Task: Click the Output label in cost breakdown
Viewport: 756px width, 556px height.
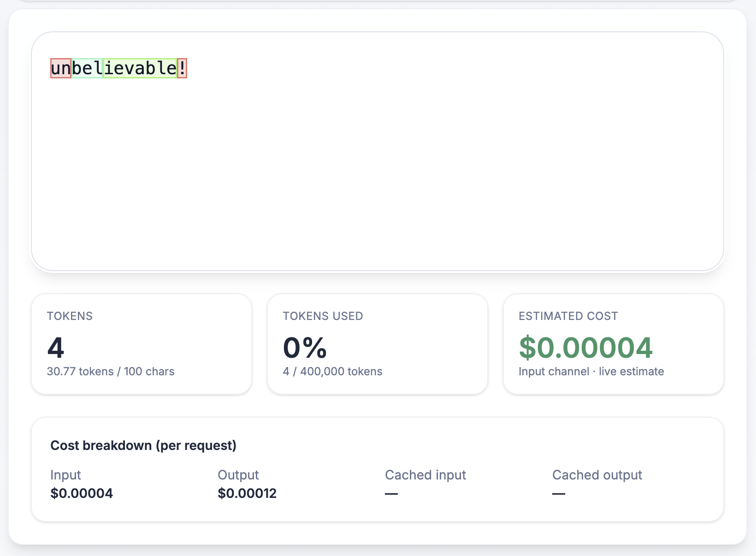Action: click(238, 475)
